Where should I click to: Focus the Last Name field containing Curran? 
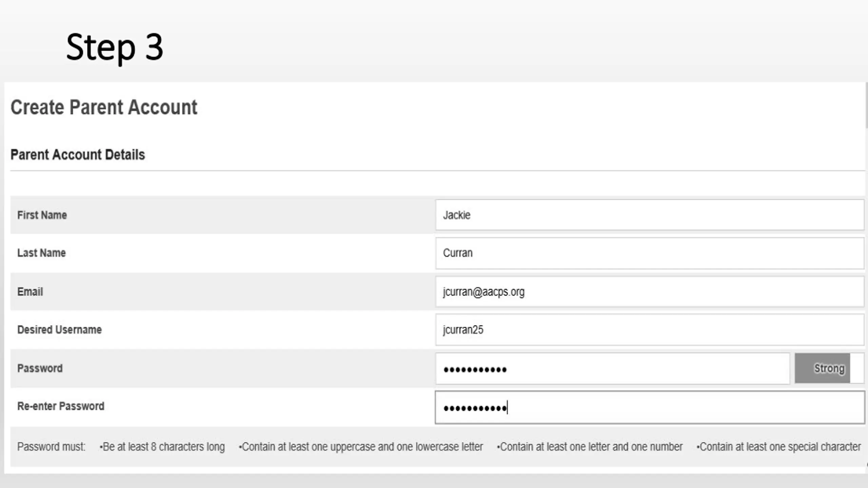point(650,253)
